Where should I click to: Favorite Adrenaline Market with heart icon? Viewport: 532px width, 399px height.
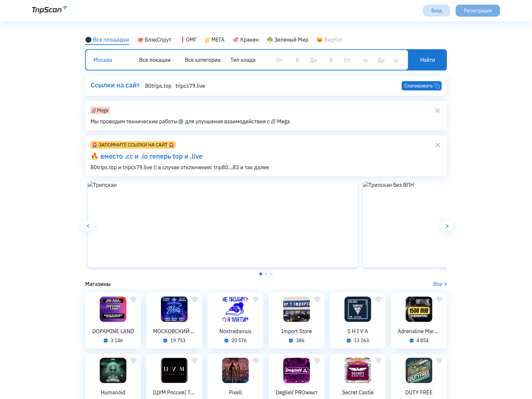pos(440,300)
